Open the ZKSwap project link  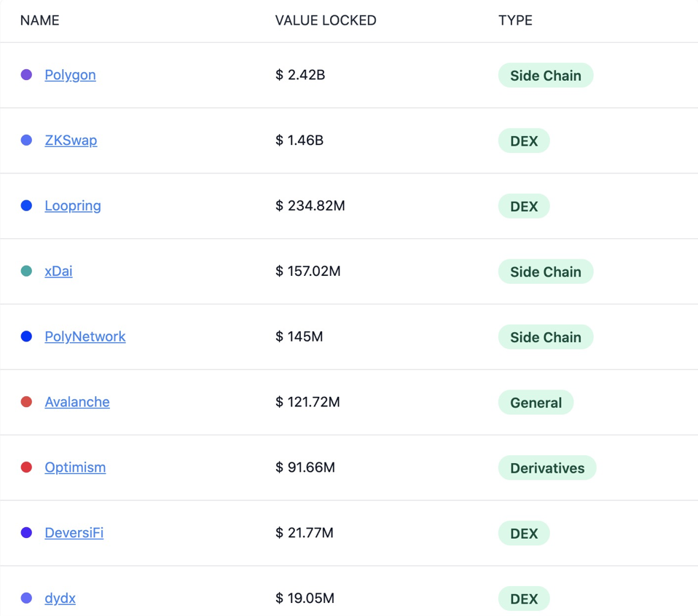[71, 141]
